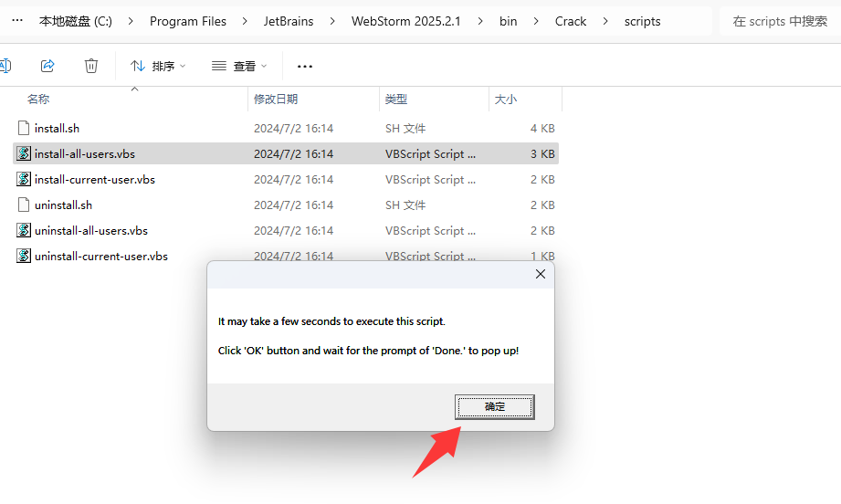The width and height of the screenshot is (841, 504).
Task: Click the 3 KB size of install-all-users.vbs
Action: point(542,154)
